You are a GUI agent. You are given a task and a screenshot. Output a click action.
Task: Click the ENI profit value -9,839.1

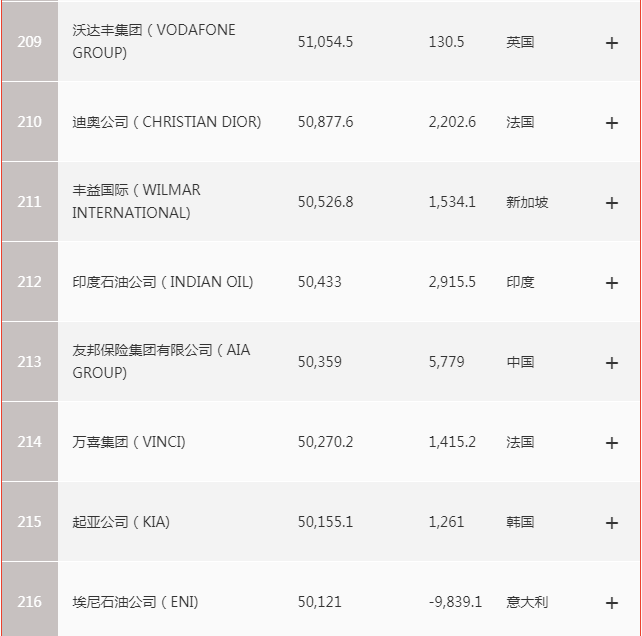455,602
